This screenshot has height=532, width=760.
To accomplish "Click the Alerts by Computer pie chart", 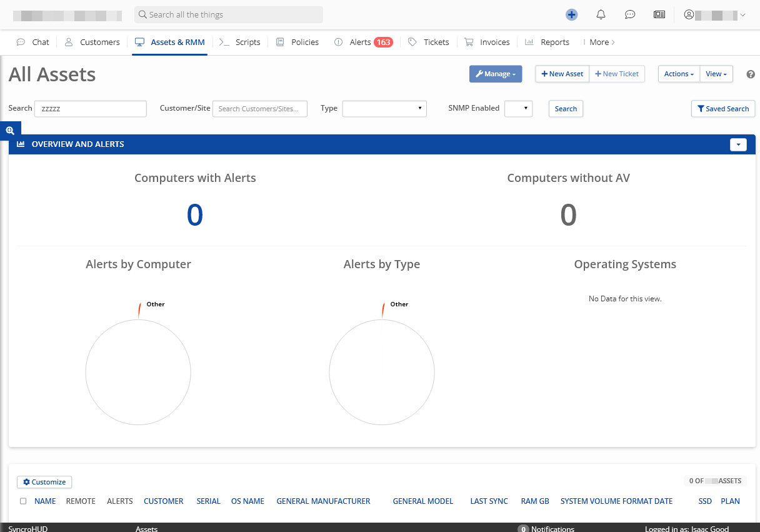I will [x=138, y=372].
